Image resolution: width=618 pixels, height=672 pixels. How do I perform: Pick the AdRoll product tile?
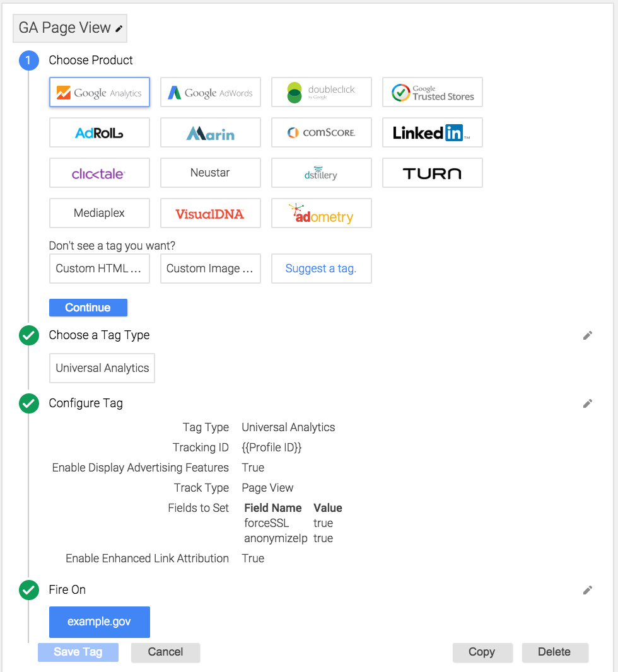pyautogui.click(x=100, y=132)
